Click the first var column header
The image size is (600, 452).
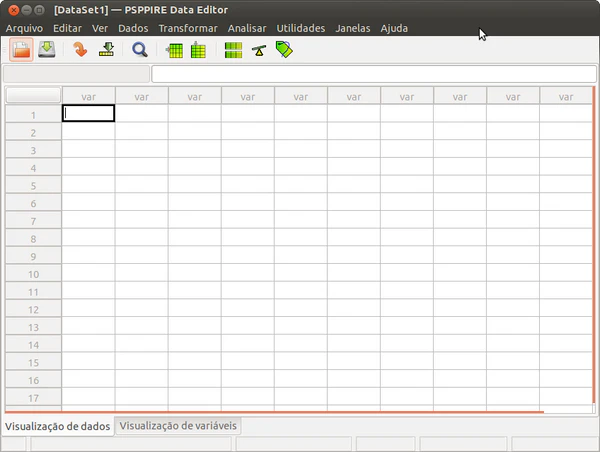click(x=88, y=96)
